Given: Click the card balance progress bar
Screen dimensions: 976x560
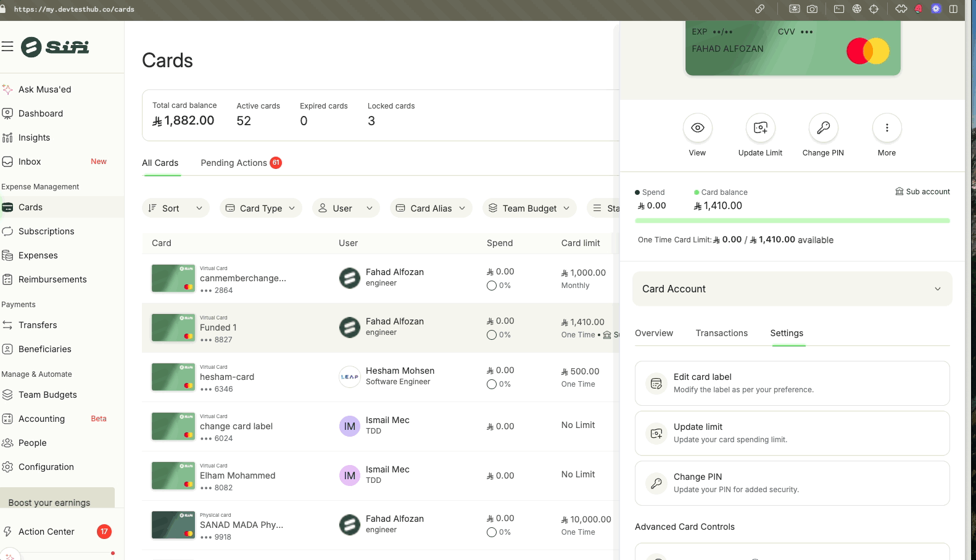Looking at the screenshot, I should [x=792, y=221].
